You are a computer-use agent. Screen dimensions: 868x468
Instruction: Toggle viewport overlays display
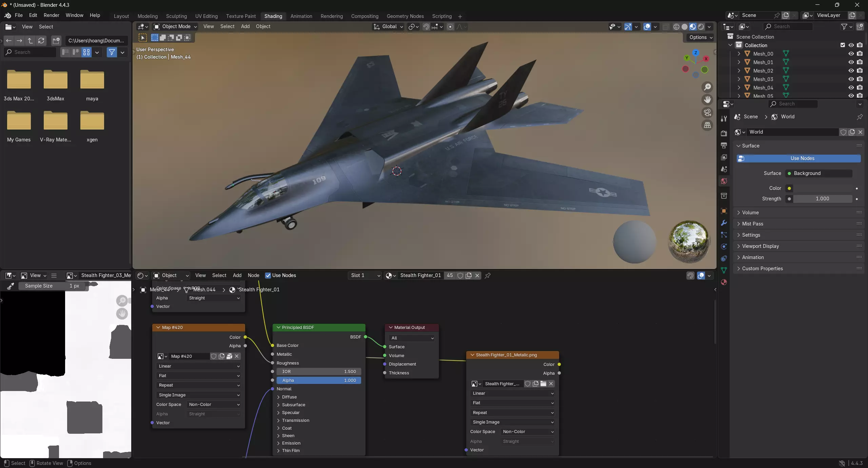[647, 27]
